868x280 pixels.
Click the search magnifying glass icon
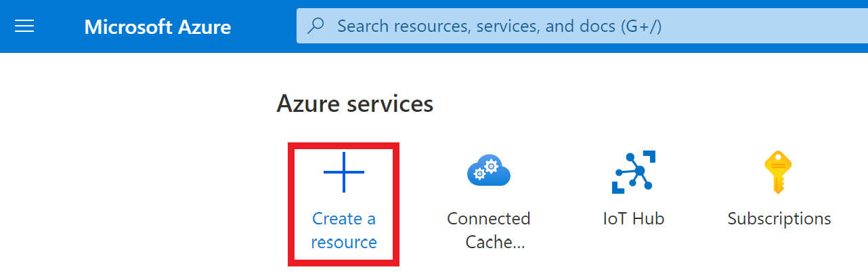316,26
